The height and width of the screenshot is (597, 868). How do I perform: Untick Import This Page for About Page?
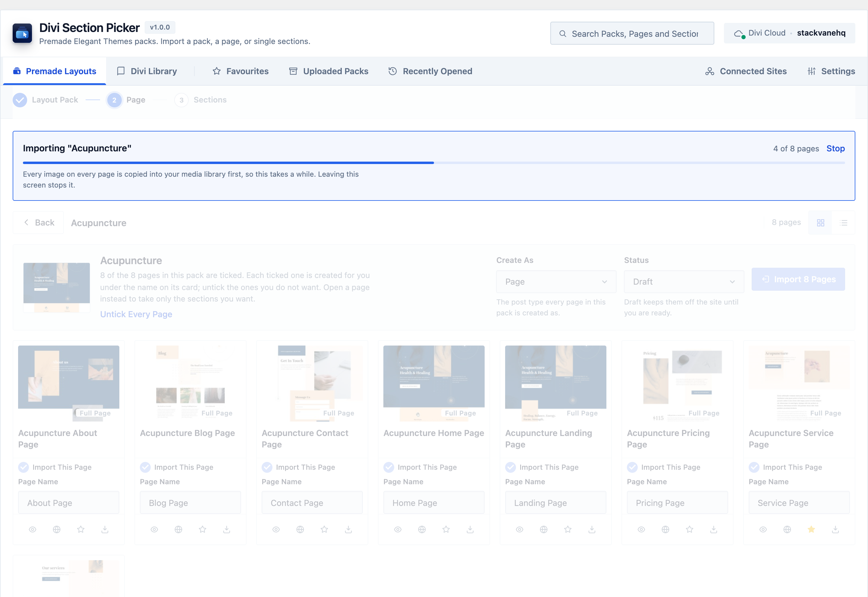[24, 467]
